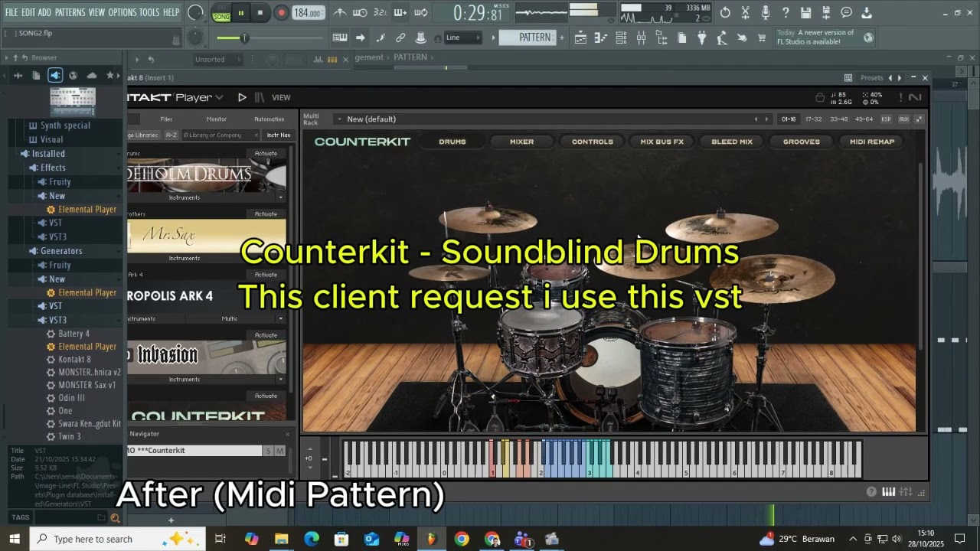Select rack page 17-32 in Kontakt
The image size is (980, 551).
click(813, 119)
